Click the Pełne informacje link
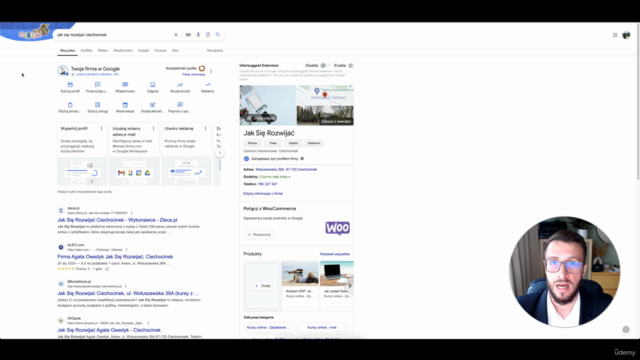The height and width of the screenshot is (360, 640). coord(193,74)
